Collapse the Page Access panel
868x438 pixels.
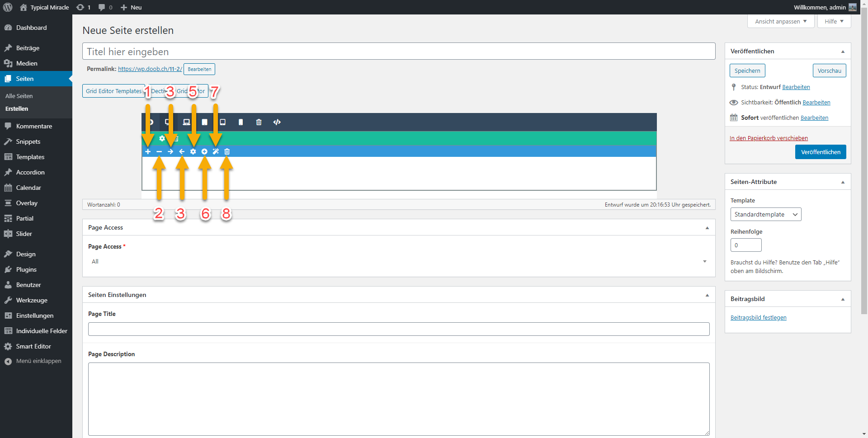[x=707, y=228]
